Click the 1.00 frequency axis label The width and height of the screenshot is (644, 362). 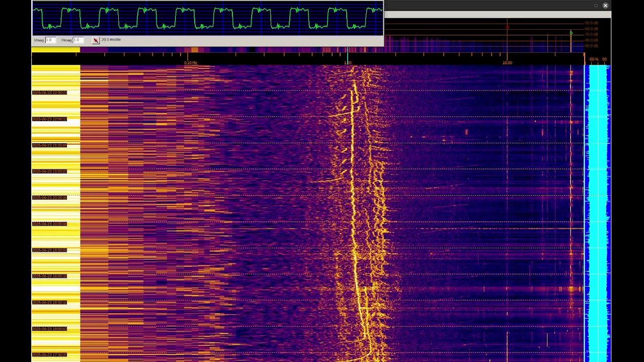(x=348, y=63)
